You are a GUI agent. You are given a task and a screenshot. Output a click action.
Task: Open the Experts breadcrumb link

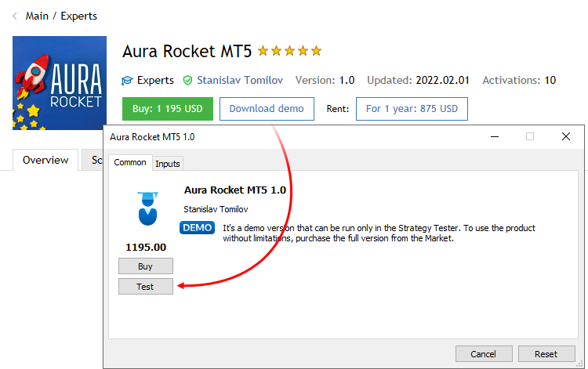pos(78,16)
